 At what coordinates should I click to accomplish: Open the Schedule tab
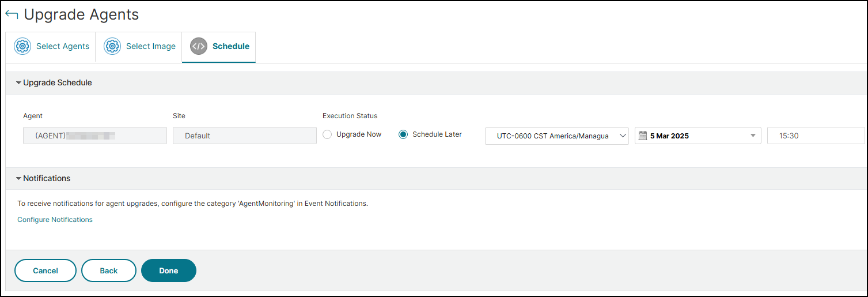coord(219,47)
